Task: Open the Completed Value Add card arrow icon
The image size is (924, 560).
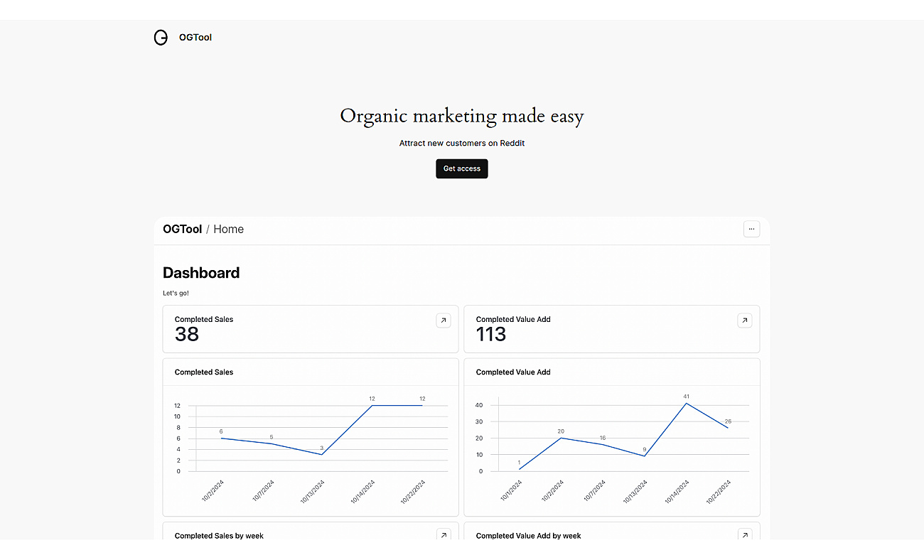Action: pos(745,321)
